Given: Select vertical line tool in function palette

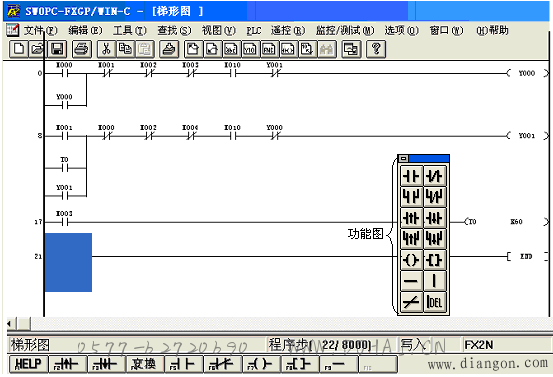Looking at the screenshot, I should click(x=434, y=281).
